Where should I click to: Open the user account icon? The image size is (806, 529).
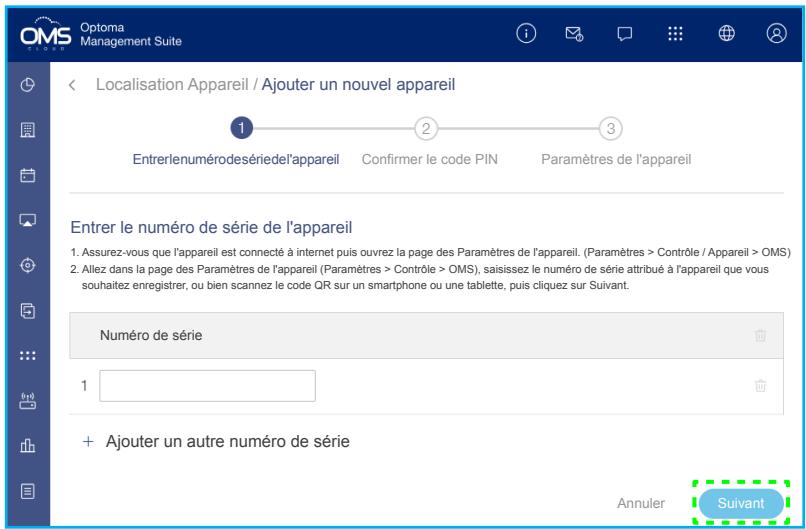pyautogui.click(x=776, y=33)
